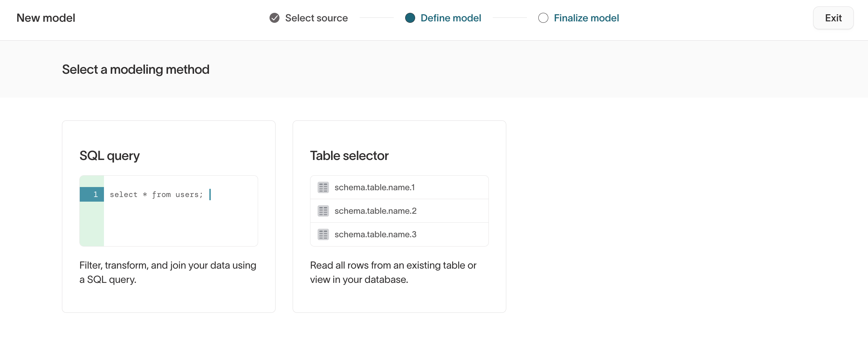Click the table icon beside schema.table.name.3
This screenshot has height=342, width=868.
(323, 234)
